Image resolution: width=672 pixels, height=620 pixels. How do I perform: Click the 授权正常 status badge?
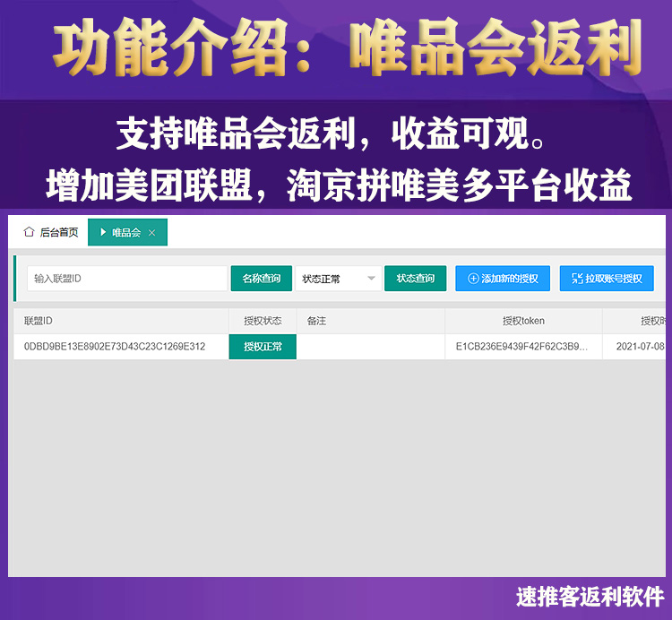tap(263, 347)
